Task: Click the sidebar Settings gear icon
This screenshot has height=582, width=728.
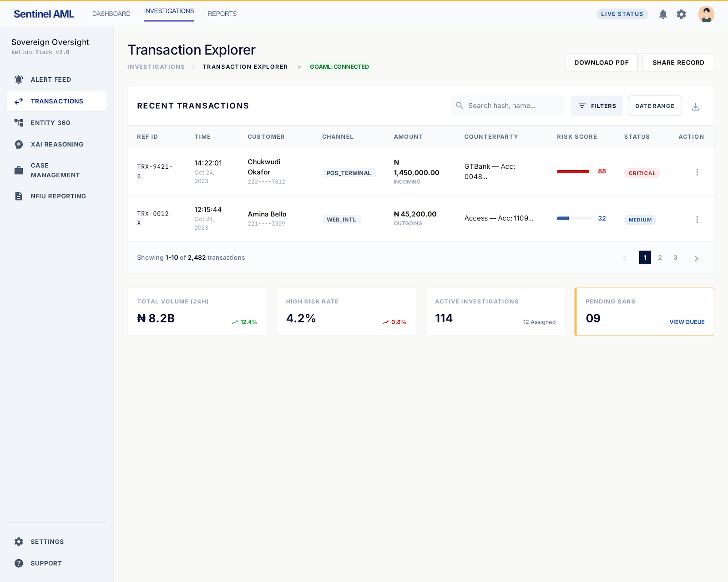Action: (x=19, y=542)
